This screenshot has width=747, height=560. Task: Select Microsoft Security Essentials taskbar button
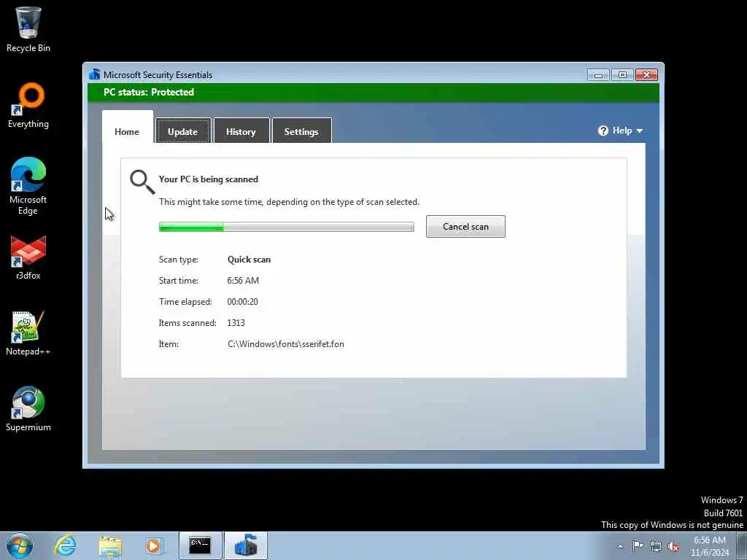(246, 545)
